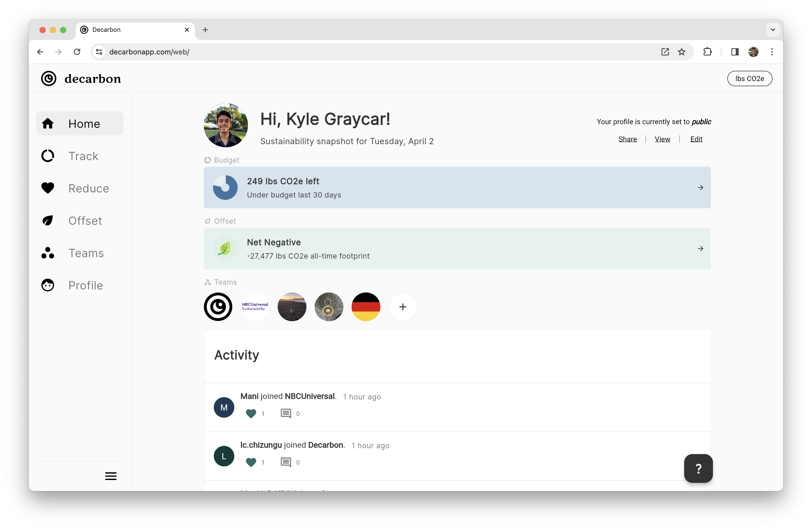Collapse the sidebar with the hamburger control
Viewport: 812px width, 529px height.
(x=111, y=476)
